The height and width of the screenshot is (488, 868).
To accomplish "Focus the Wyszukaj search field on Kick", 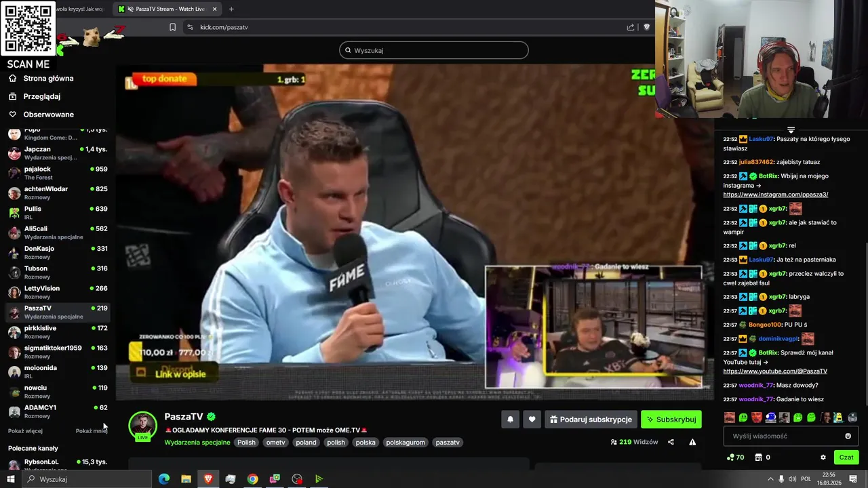I will 434,50.
